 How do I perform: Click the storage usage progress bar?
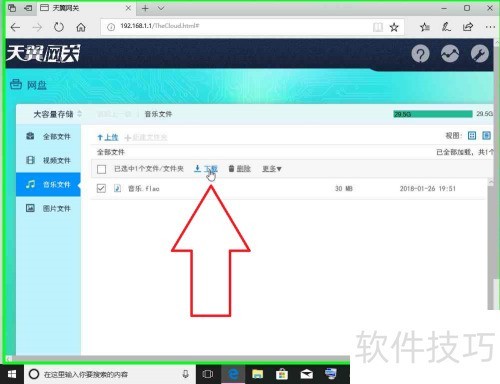click(433, 114)
